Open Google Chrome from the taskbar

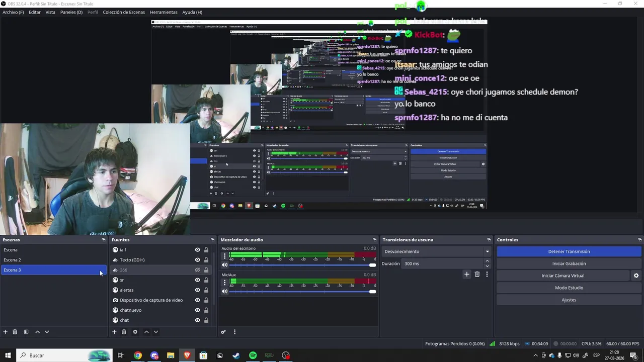click(137, 355)
